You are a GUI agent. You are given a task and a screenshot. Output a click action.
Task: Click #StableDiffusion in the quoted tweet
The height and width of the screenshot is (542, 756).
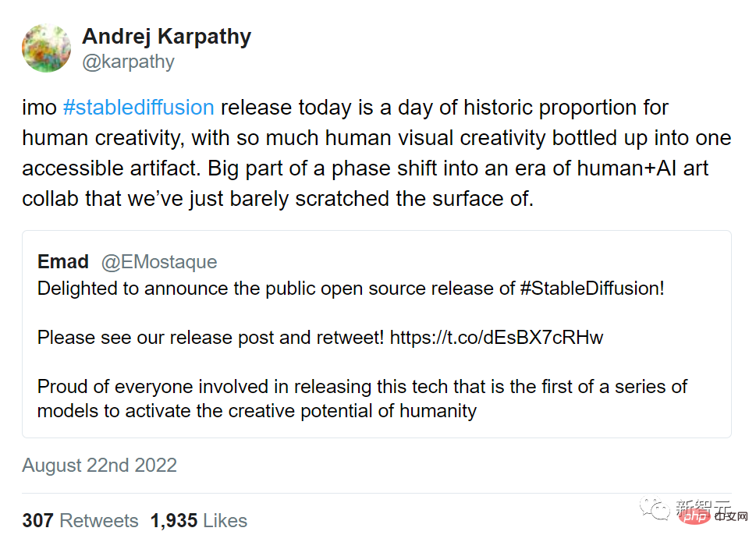coord(592,288)
